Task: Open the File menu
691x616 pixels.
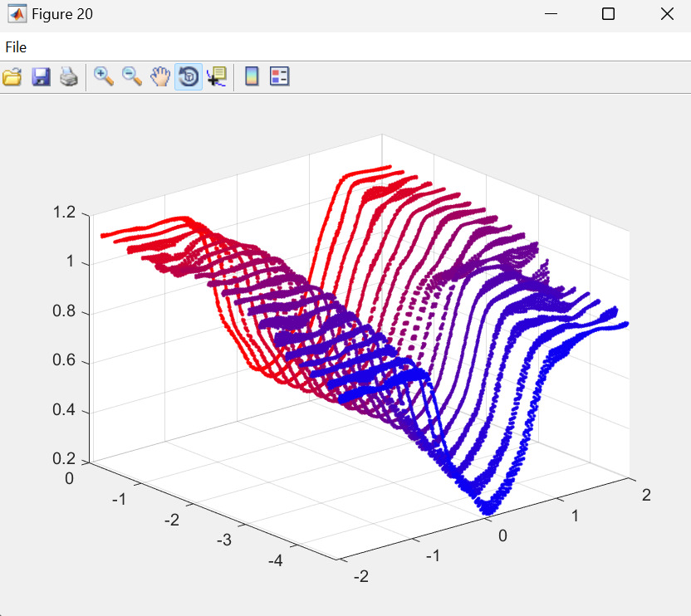Action: [x=16, y=47]
